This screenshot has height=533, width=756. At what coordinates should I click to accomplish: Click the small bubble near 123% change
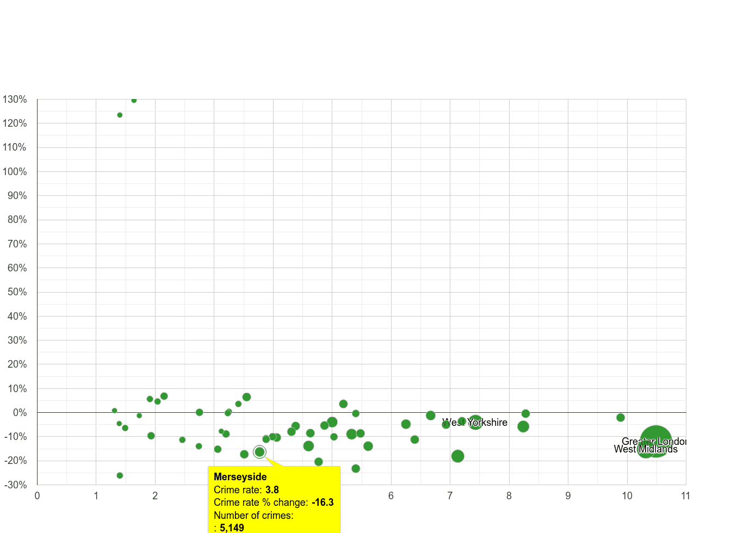120,115
